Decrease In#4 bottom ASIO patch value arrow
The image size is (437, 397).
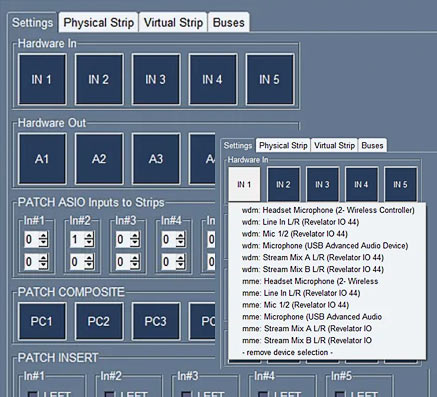click(x=180, y=266)
